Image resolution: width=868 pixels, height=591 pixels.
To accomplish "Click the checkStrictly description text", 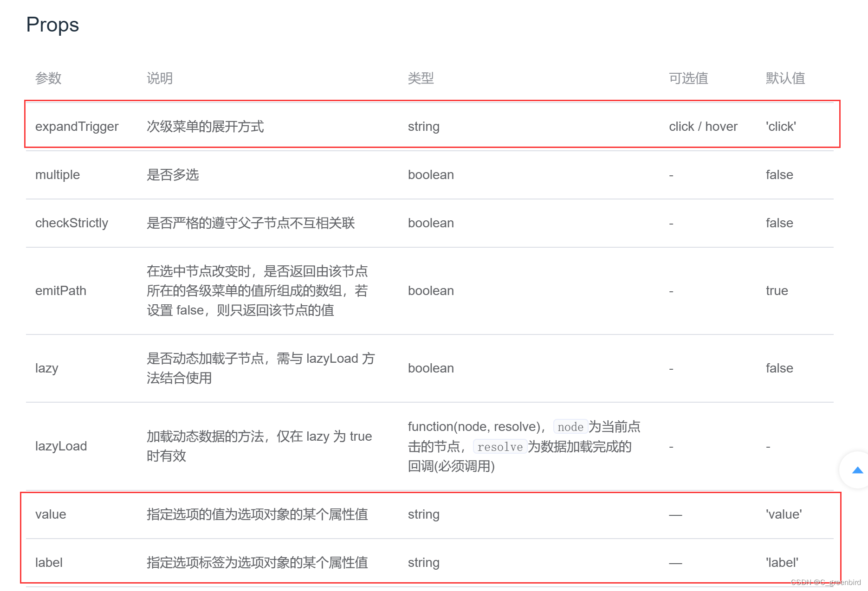I will (251, 223).
